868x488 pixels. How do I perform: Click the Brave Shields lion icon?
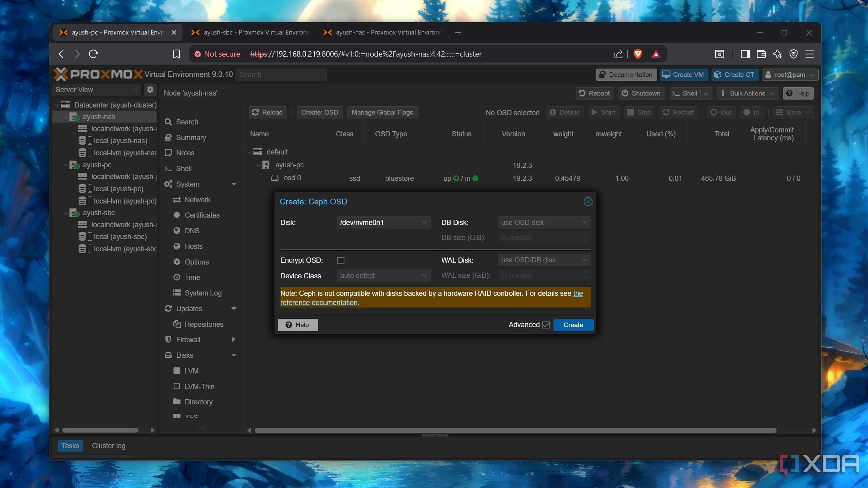point(637,54)
